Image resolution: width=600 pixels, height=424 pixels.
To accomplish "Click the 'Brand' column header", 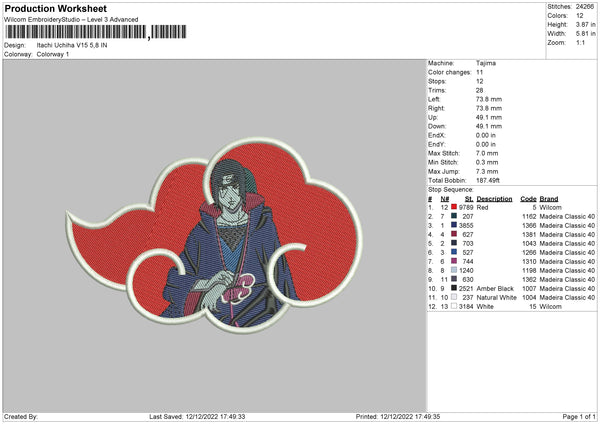I will (x=549, y=199).
